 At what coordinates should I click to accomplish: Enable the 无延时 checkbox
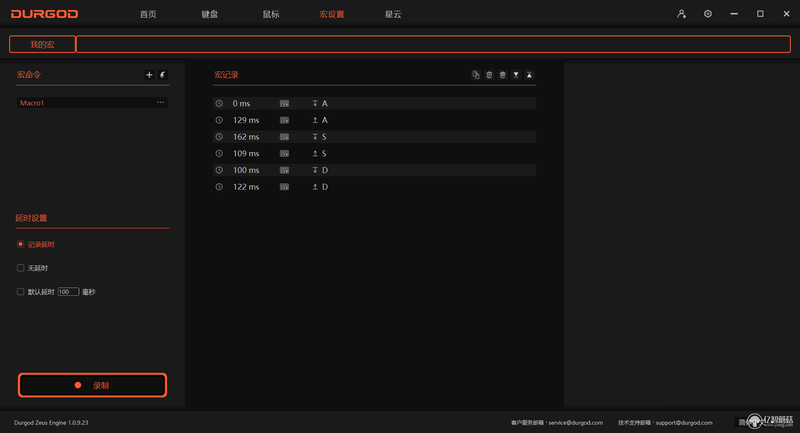(x=20, y=268)
